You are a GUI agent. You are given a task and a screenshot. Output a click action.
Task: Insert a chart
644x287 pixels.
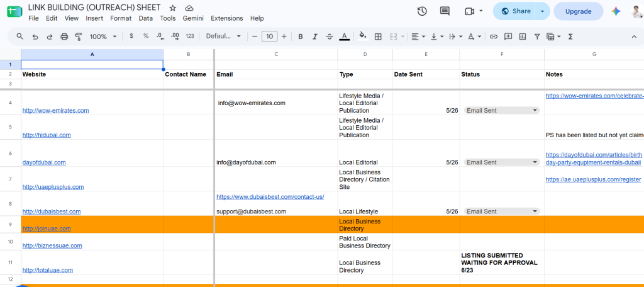[x=523, y=37]
